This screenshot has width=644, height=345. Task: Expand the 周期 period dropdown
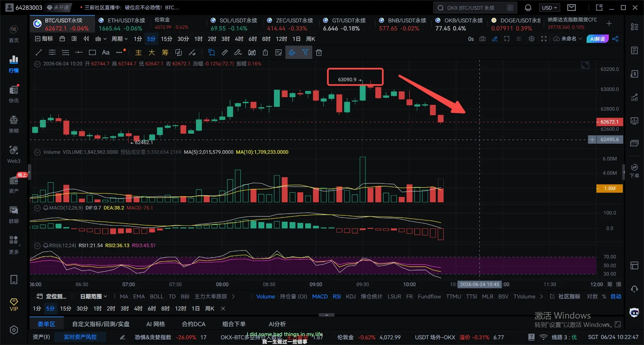119,39
